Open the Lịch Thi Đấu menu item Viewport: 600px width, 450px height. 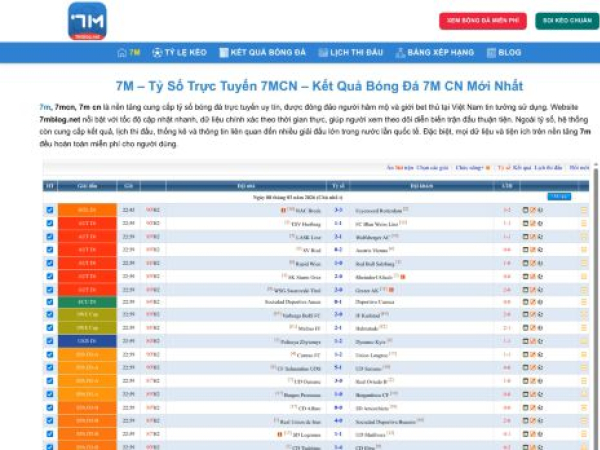pos(351,53)
